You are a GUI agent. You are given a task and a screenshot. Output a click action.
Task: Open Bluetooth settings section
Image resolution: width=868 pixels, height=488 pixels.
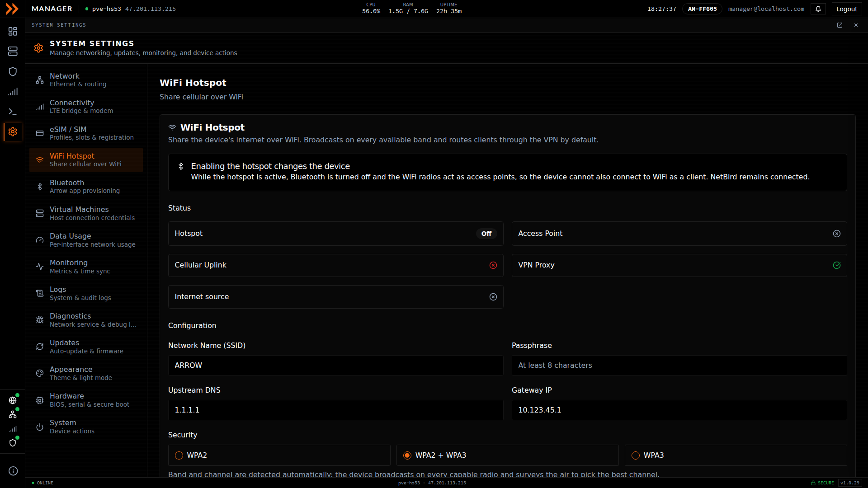(x=86, y=187)
